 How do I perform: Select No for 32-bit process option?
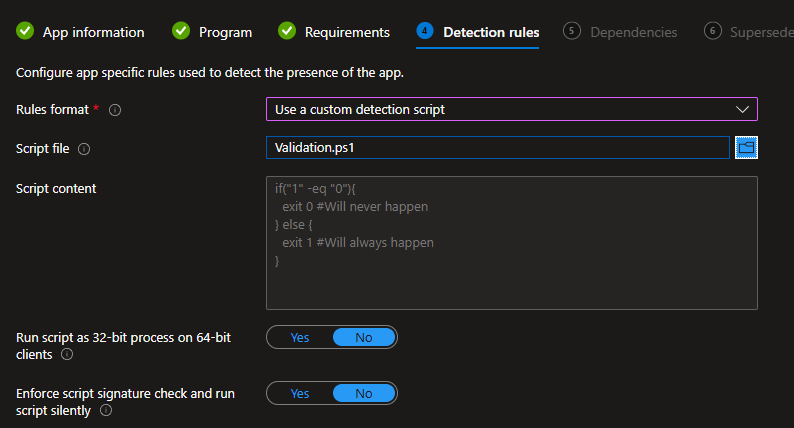[363, 338]
